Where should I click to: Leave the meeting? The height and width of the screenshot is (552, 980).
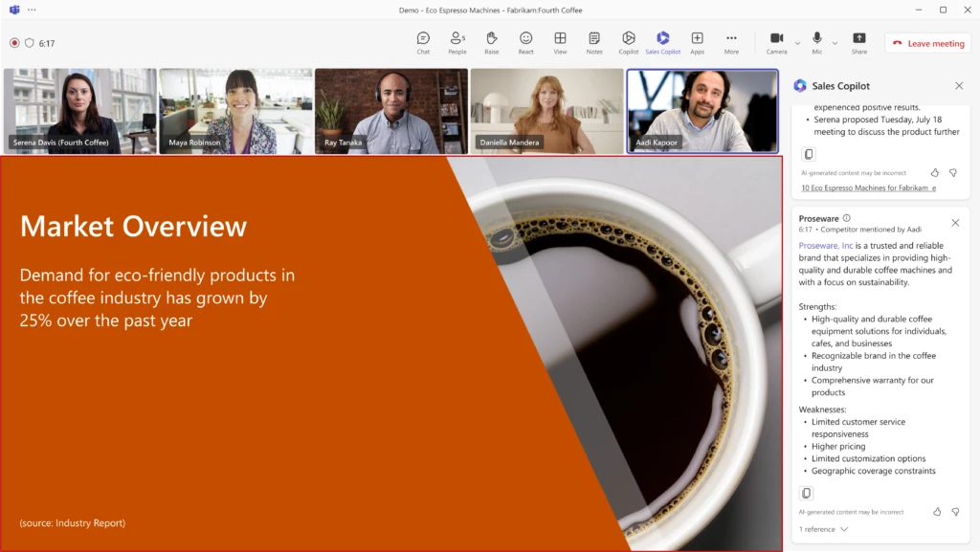click(x=927, y=42)
